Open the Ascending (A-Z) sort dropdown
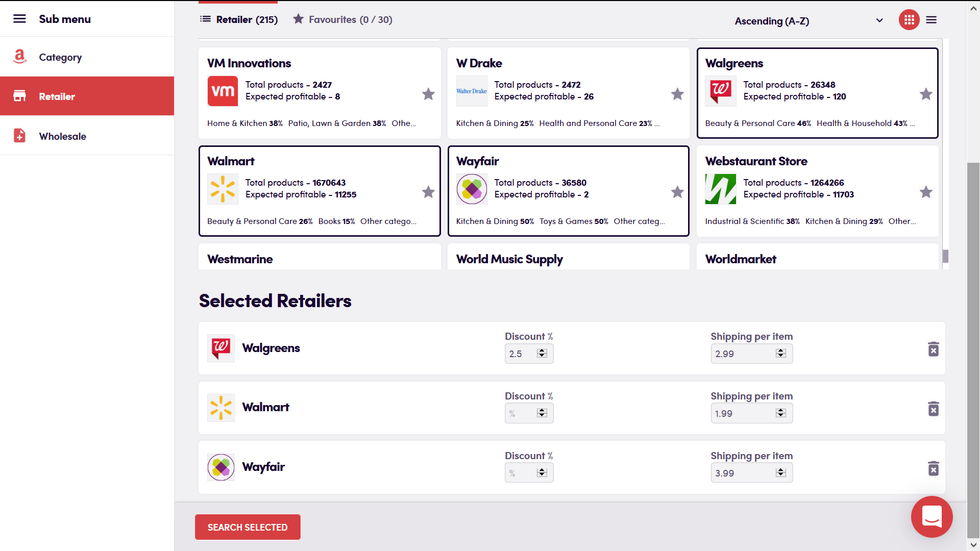980x551 pixels. (809, 21)
